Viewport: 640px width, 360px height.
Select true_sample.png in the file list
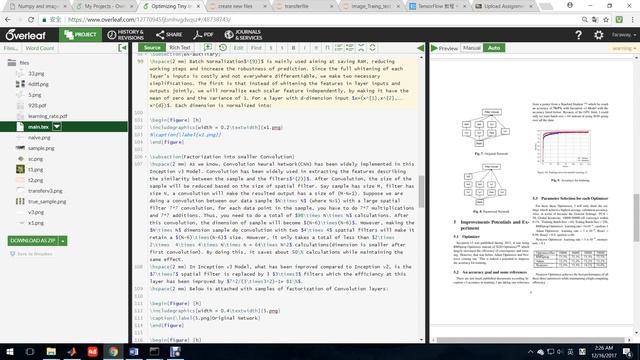click(x=47, y=201)
